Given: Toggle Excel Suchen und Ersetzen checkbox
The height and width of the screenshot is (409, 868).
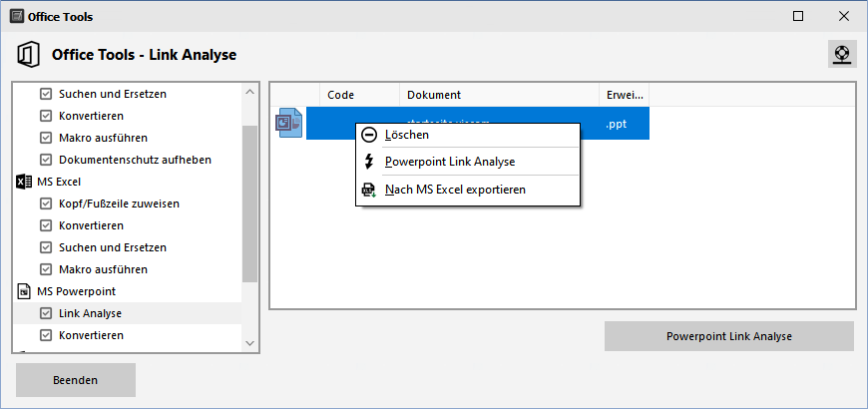Looking at the screenshot, I should pyautogui.click(x=46, y=247).
